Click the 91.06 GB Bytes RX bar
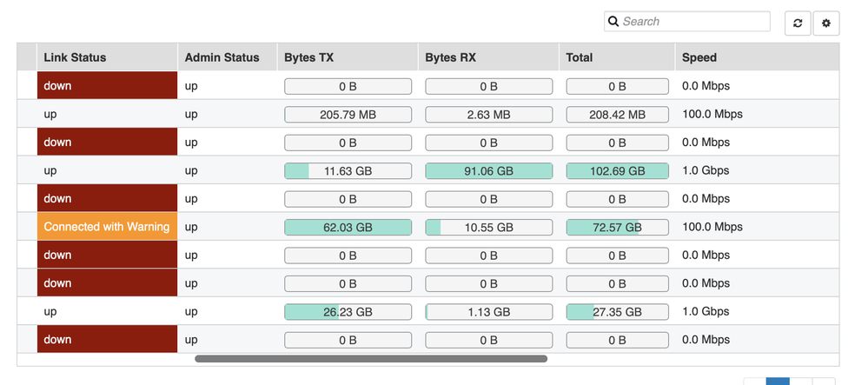868x385 pixels. [488, 171]
